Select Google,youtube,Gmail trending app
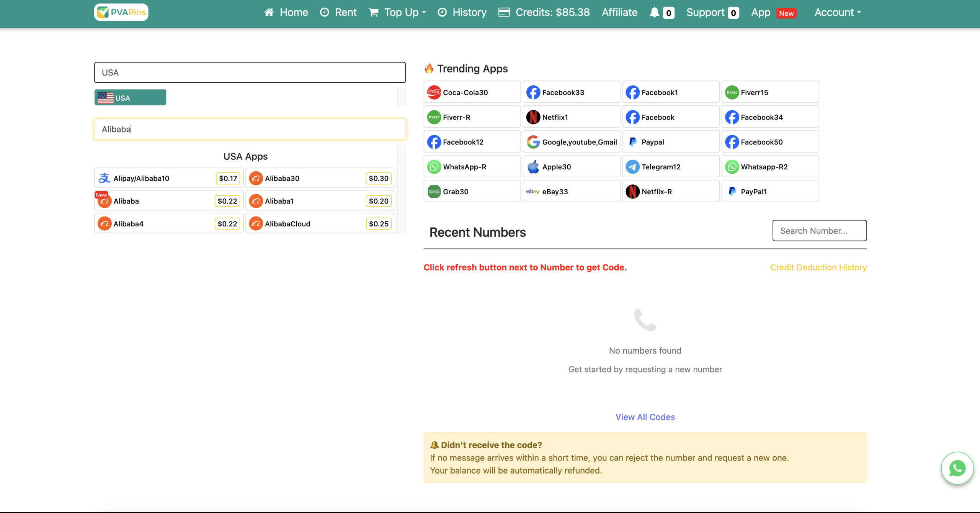The width and height of the screenshot is (980, 513). tap(571, 142)
